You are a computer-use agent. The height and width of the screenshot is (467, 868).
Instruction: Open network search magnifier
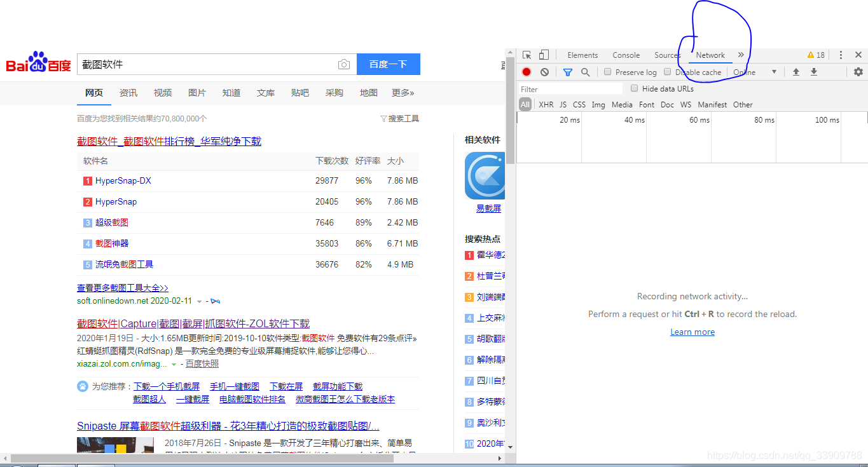(x=585, y=72)
